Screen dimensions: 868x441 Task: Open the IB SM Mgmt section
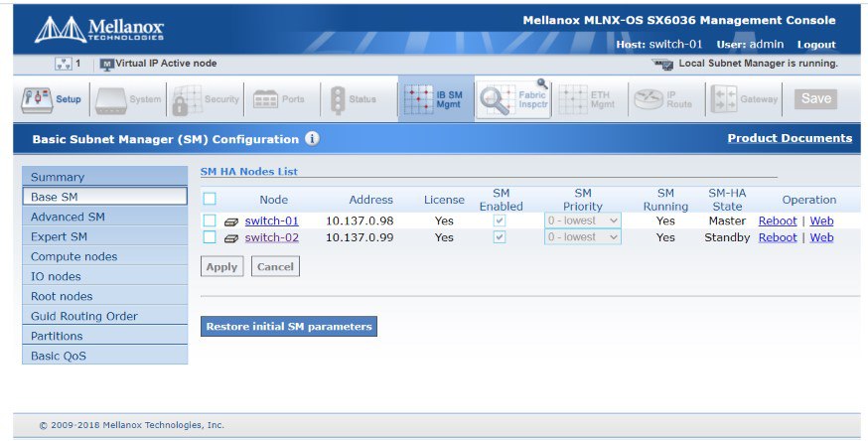436,99
